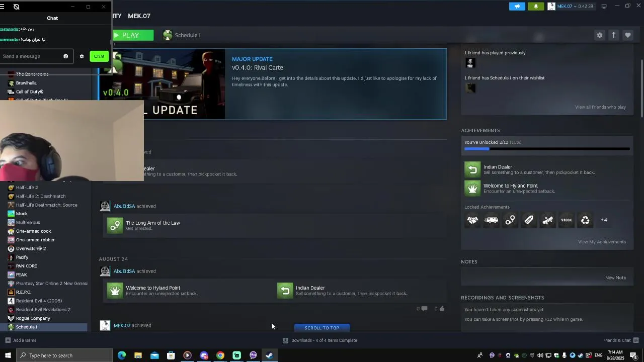Click Add a Game at bottom left
The width and height of the screenshot is (644, 362).
(x=21, y=340)
